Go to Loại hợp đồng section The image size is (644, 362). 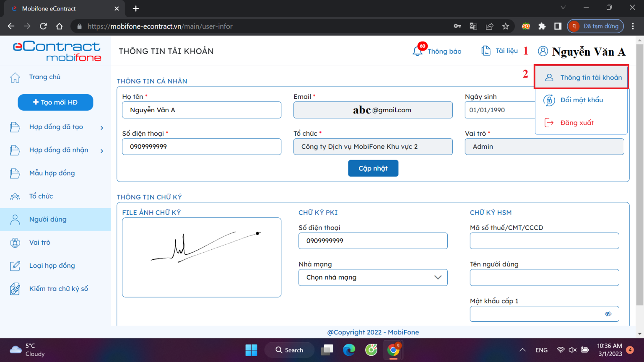tap(52, 266)
